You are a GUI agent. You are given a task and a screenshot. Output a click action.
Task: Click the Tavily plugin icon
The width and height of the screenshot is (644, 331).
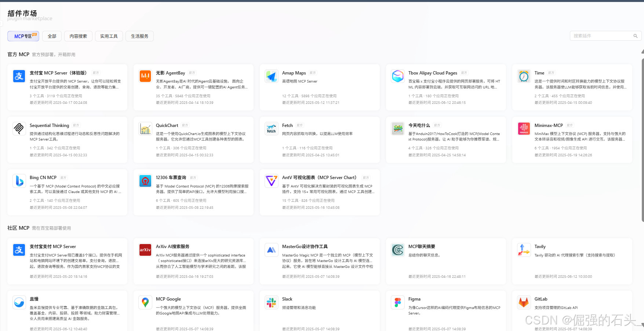click(524, 250)
